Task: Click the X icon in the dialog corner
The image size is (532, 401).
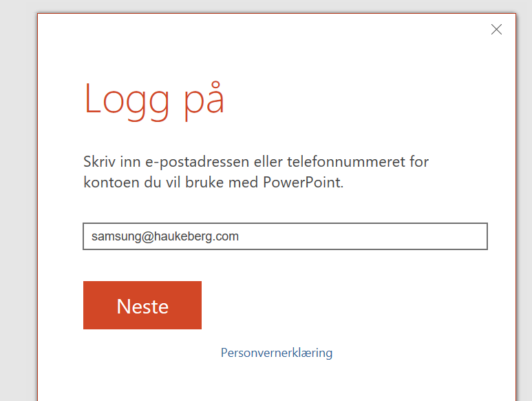Action: pyautogui.click(x=496, y=29)
